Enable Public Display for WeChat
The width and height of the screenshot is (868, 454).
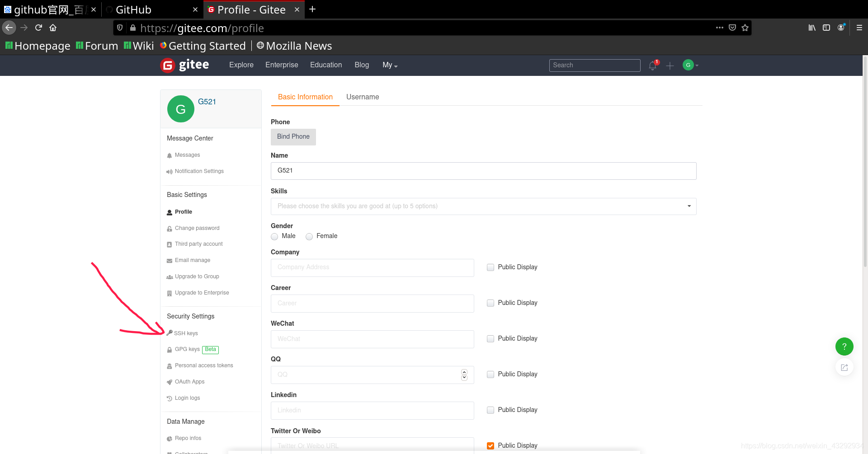coord(491,339)
